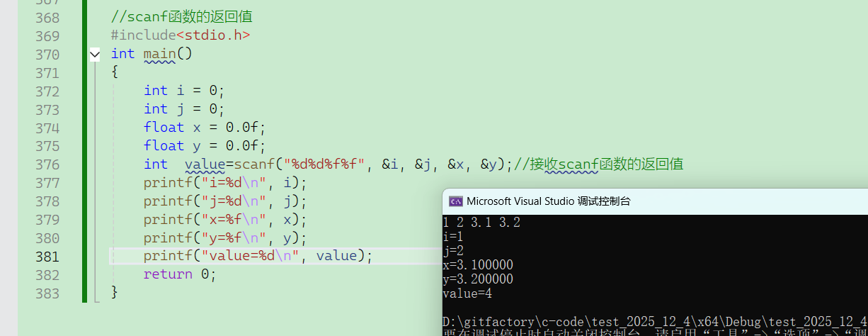Click the 'return 0;' statement
The width and height of the screenshot is (868, 336).
point(180,275)
